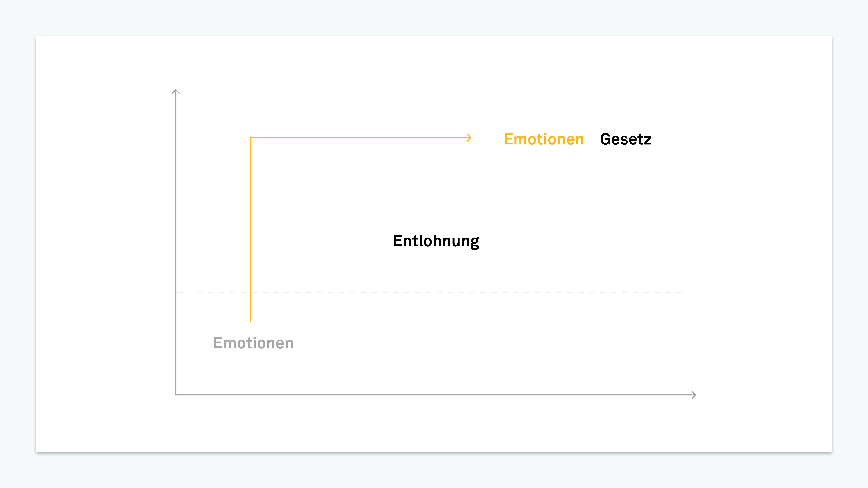Click the Entlohnung label in the middle
868x488 pixels.
[x=436, y=241]
